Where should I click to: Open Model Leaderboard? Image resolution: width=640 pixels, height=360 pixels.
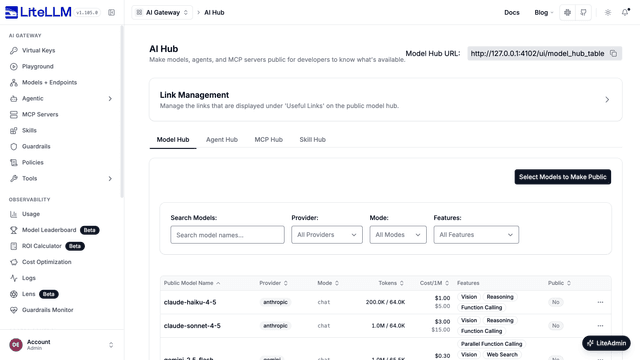point(49,230)
